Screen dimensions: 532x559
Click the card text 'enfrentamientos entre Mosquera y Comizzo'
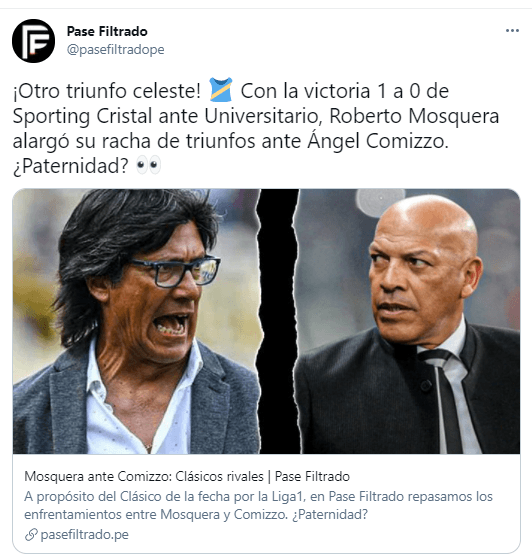(156, 515)
